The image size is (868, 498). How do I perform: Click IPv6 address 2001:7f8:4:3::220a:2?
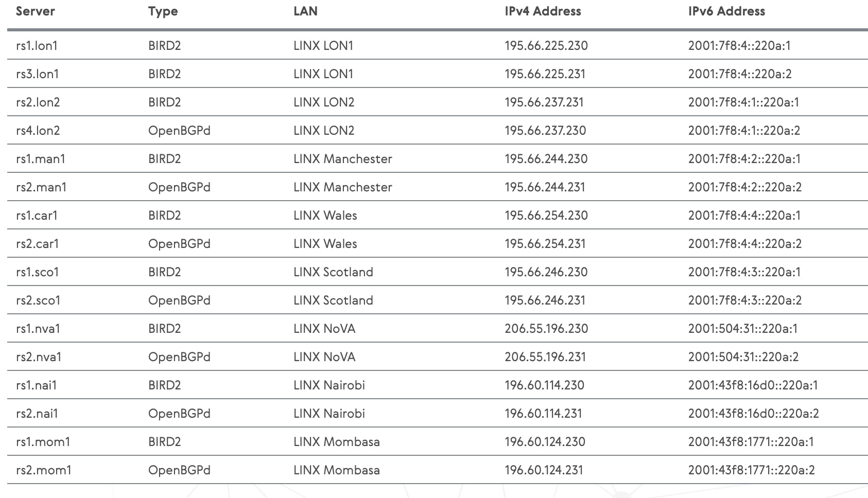pos(744,300)
